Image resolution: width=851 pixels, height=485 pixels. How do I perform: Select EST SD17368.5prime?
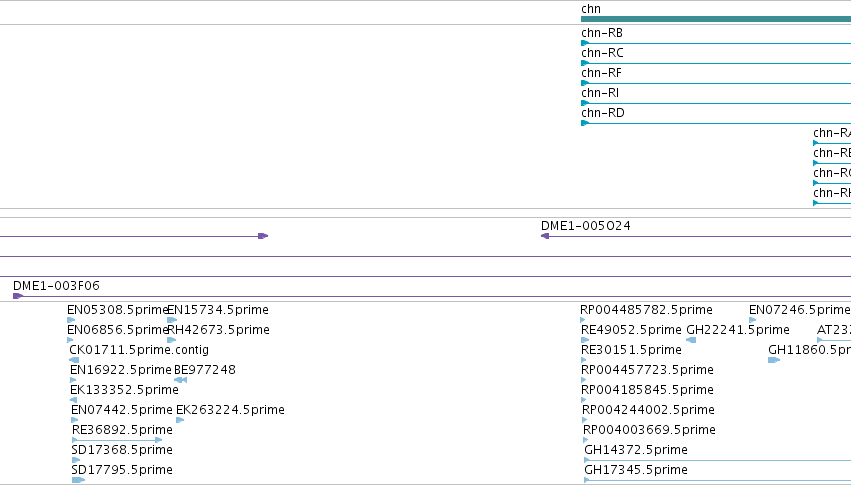(122, 450)
